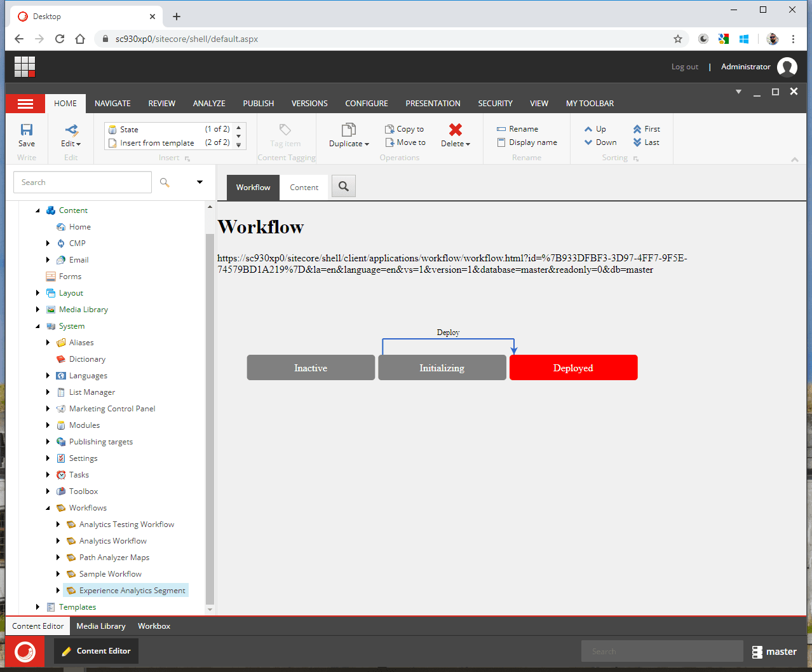Click the Save icon in the ribbon

(x=27, y=130)
